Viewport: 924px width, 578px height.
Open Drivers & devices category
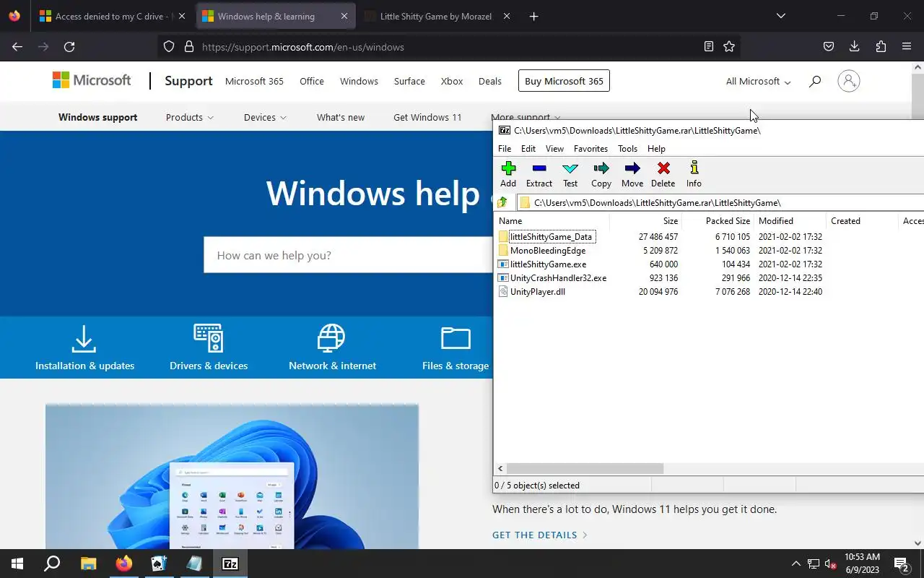[x=209, y=348]
